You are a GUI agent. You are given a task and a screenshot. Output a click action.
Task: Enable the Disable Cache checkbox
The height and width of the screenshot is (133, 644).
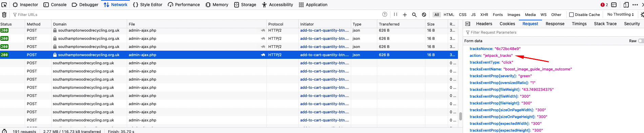click(571, 15)
